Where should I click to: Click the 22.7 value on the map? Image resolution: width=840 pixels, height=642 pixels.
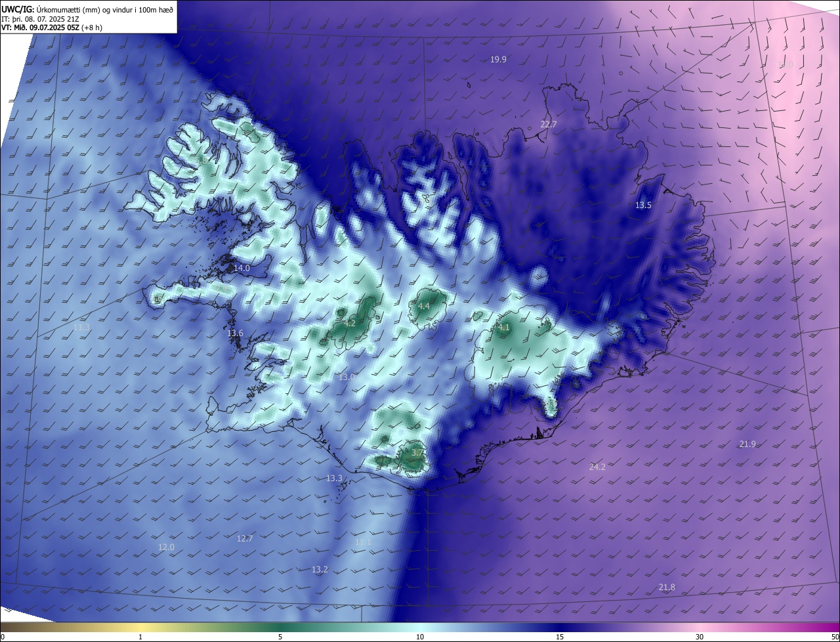[x=548, y=125]
